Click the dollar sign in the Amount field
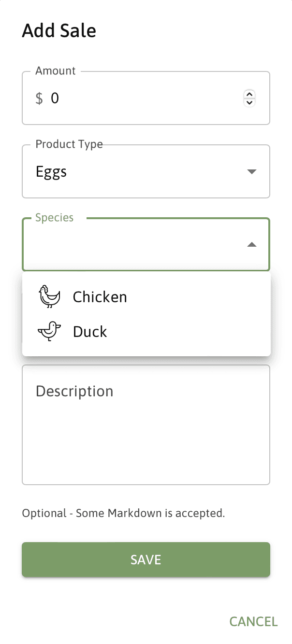 39,98
